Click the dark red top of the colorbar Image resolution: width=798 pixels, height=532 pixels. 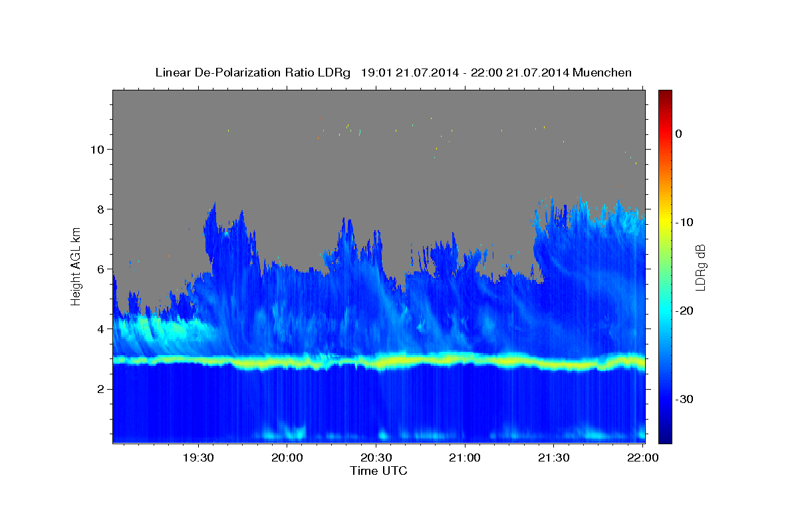(x=665, y=94)
